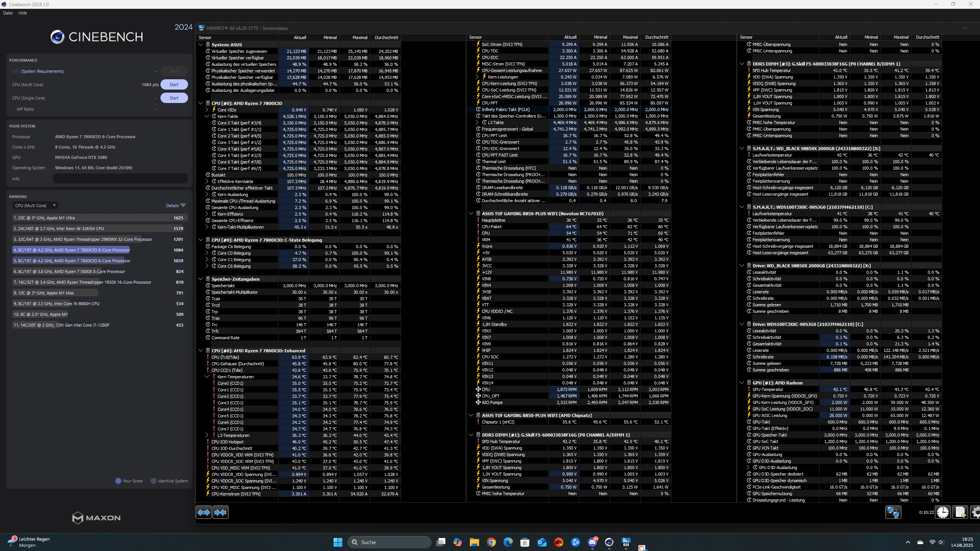This screenshot has height=551, width=980.
Task: Collapse the Kern-Temperaturen tree node
Action: 207,377
